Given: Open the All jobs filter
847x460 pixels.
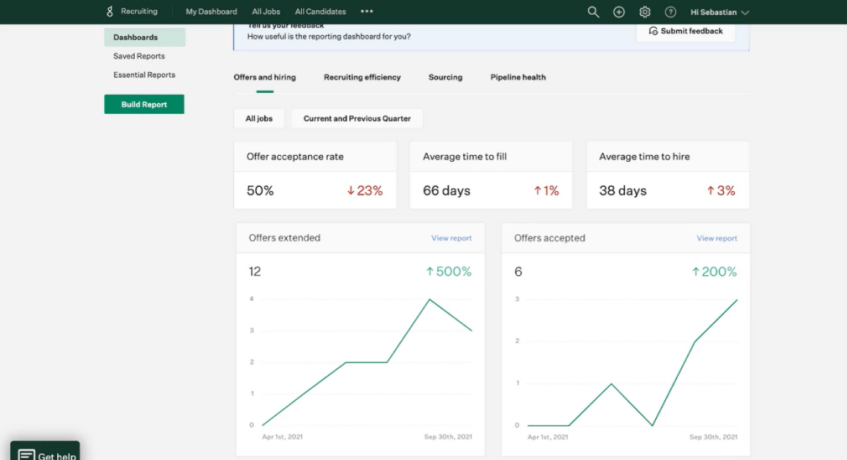Looking at the screenshot, I should pyautogui.click(x=258, y=118).
